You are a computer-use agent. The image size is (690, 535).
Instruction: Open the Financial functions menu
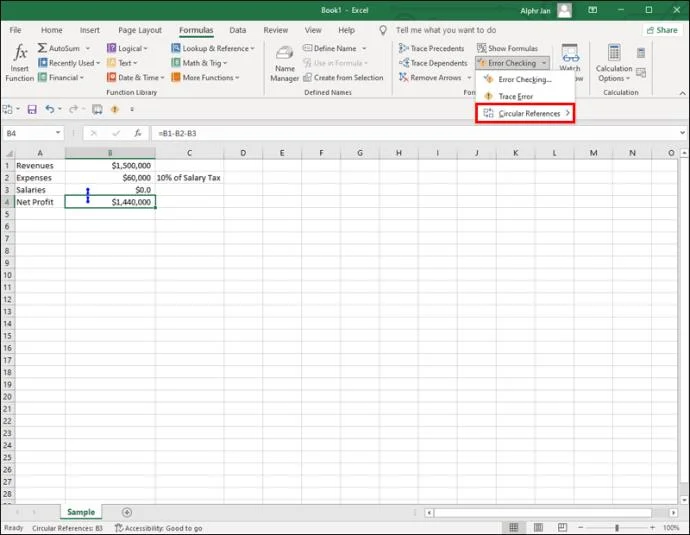pos(61,77)
